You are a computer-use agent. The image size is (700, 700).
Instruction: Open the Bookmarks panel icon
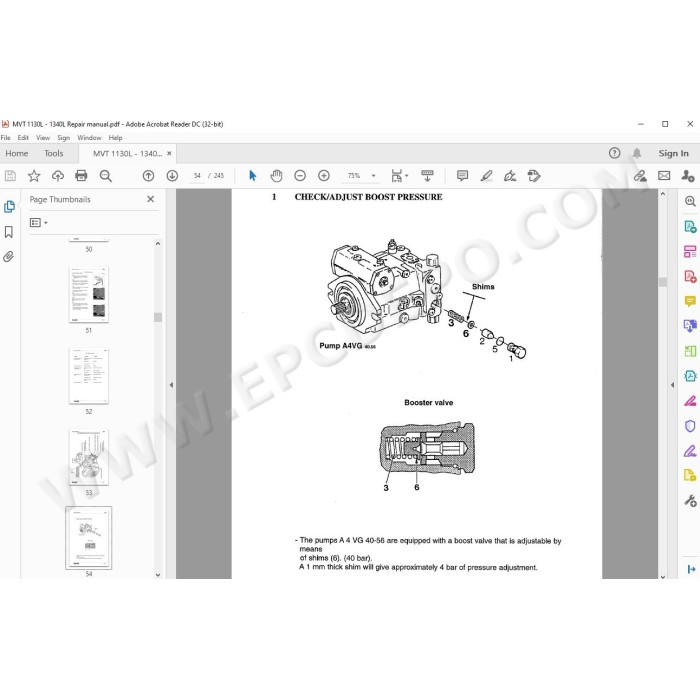coord(8,232)
